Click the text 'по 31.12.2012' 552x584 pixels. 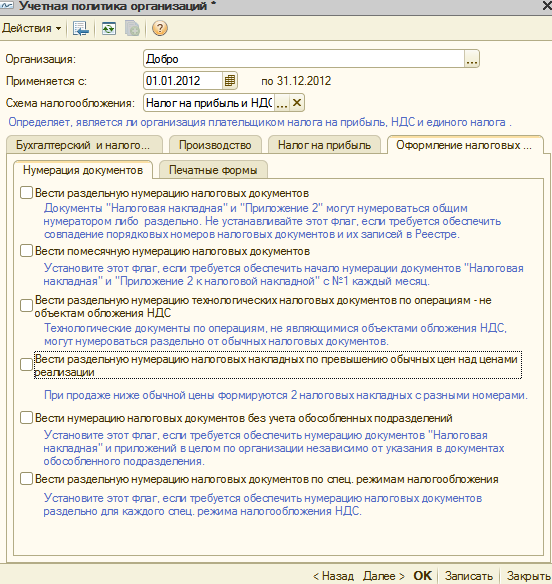coord(296,81)
